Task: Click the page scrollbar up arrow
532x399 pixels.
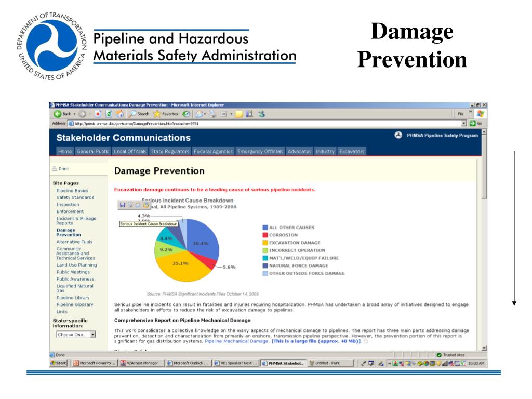Action: [484, 131]
